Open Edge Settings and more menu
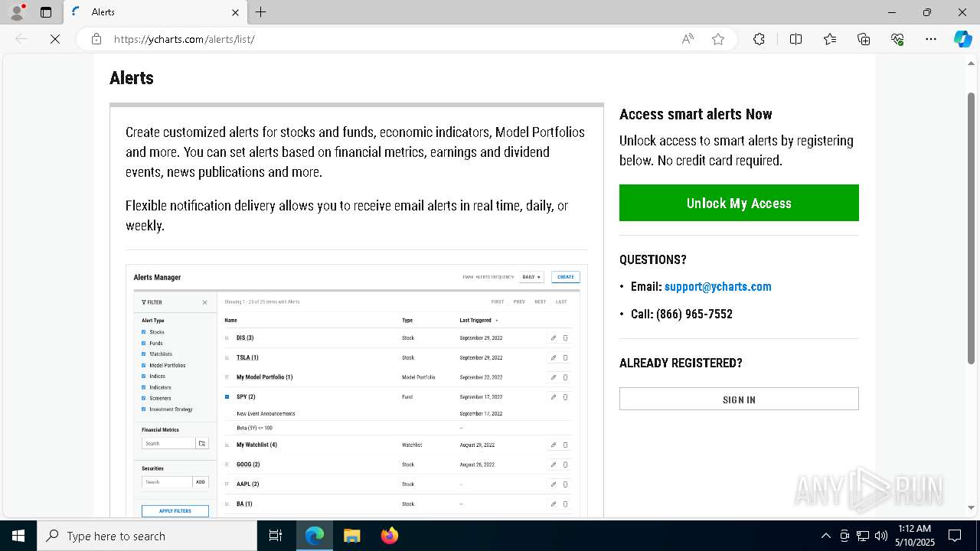This screenshot has height=551, width=980. (931, 39)
